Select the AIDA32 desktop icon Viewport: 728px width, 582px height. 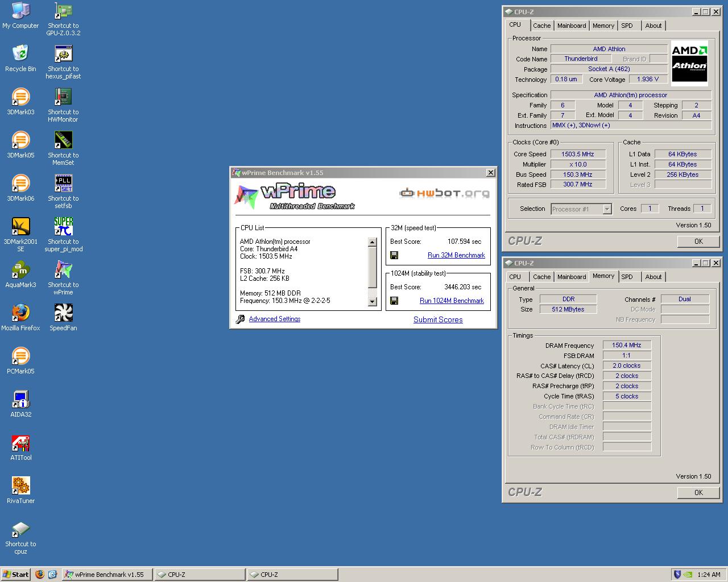[20, 404]
